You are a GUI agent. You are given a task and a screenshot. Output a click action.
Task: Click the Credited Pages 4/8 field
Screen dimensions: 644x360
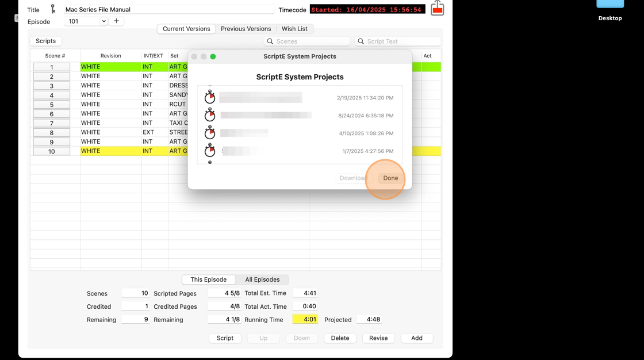tap(224, 306)
